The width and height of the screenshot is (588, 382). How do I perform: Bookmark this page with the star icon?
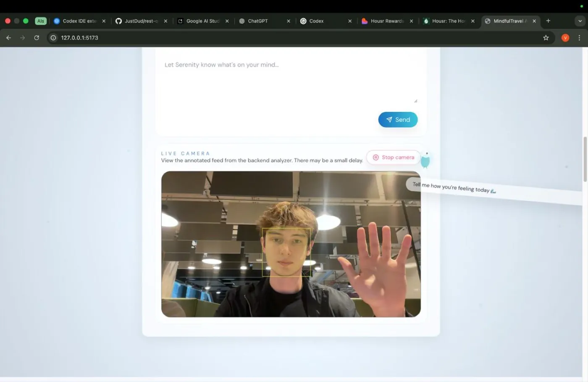coord(546,38)
